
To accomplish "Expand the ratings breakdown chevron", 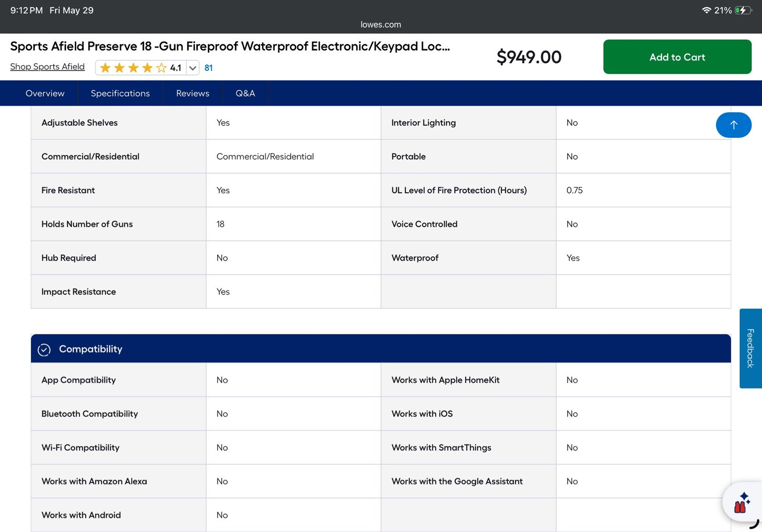I will pos(192,68).
